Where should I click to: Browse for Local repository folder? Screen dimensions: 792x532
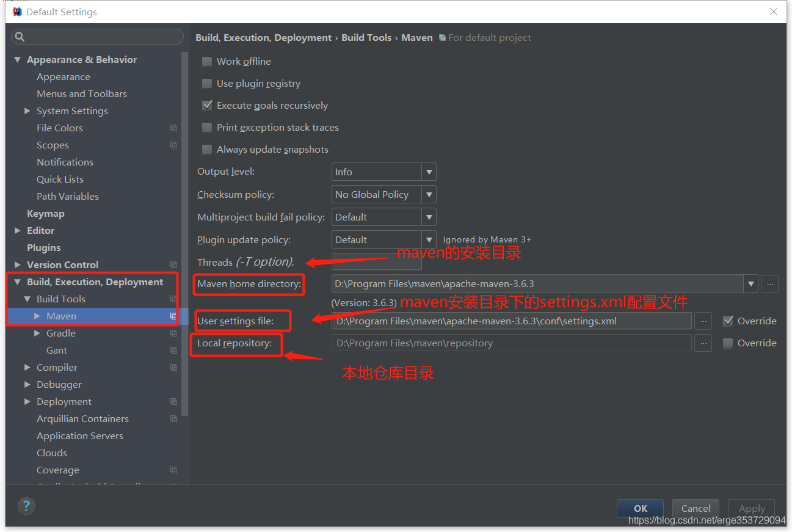point(703,343)
